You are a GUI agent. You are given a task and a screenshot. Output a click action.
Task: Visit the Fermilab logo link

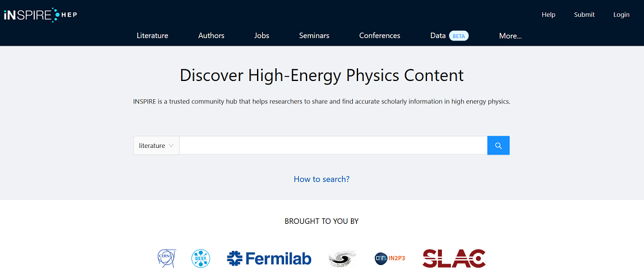click(x=269, y=259)
